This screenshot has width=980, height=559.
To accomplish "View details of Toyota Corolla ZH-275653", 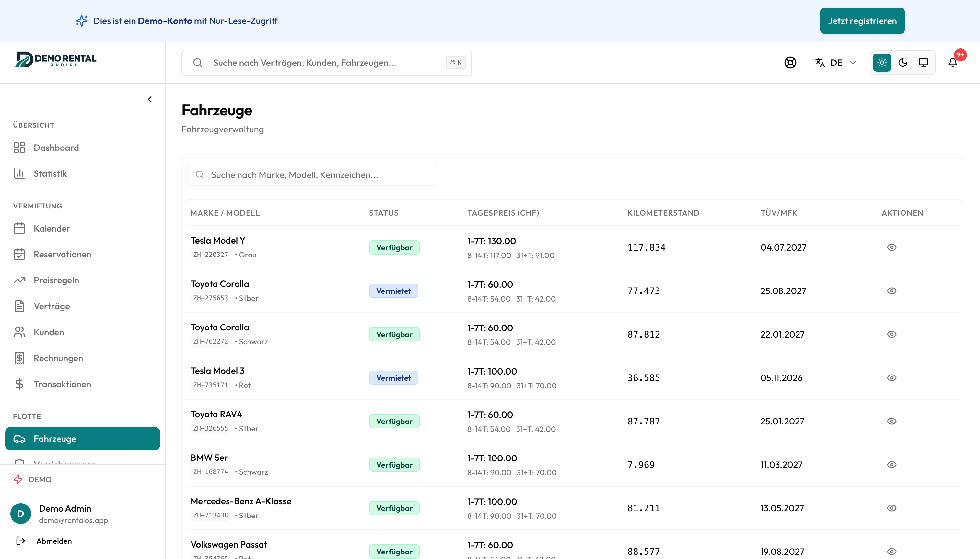I will point(892,291).
